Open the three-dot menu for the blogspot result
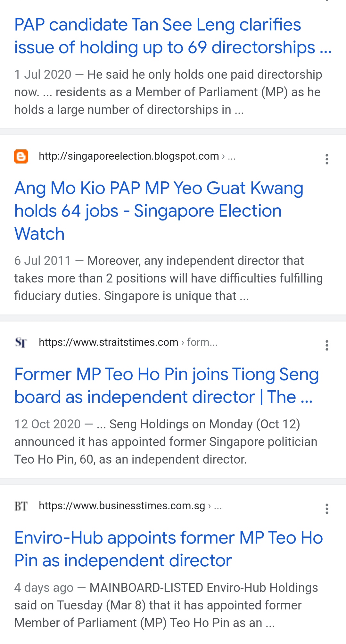Image resolution: width=346 pixels, height=644 pixels. click(327, 159)
